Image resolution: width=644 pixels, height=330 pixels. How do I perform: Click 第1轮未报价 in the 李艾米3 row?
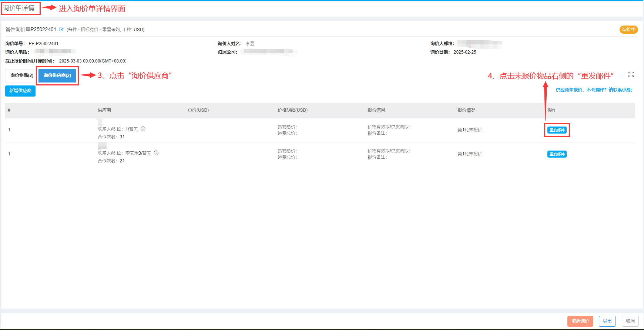(x=470, y=154)
